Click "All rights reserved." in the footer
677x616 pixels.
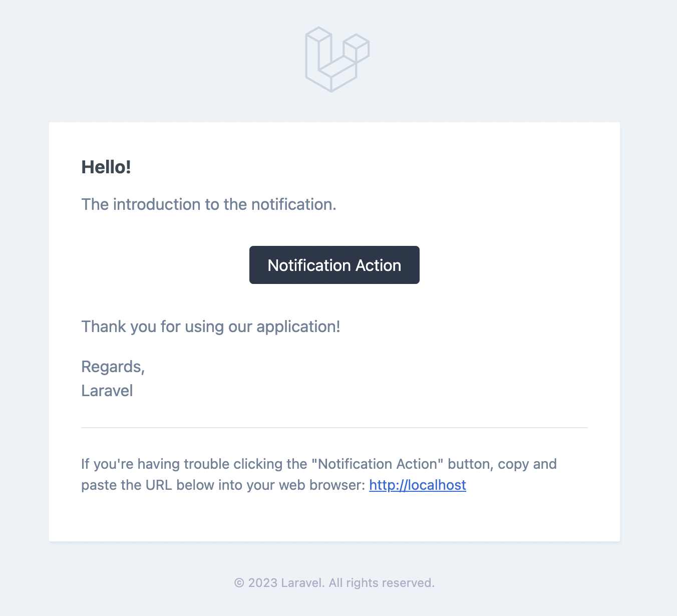pos(382,583)
